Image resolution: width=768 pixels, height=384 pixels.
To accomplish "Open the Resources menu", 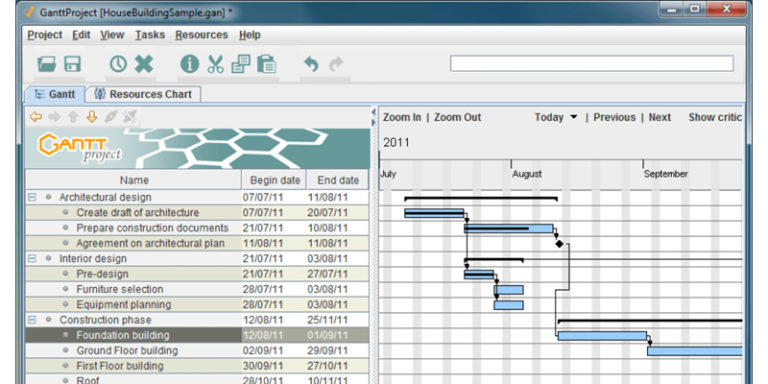I will (201, 35).
